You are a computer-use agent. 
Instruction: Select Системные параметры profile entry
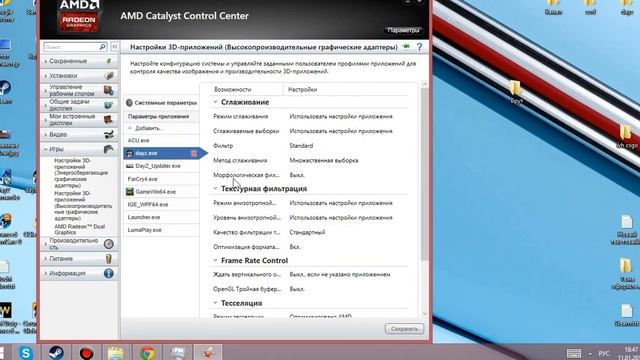(x=161, y=103)
